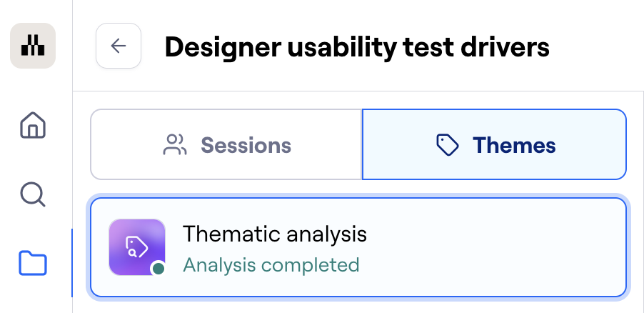
Task: Open Home from the left sidebar
Action: [x=33, y=126]
